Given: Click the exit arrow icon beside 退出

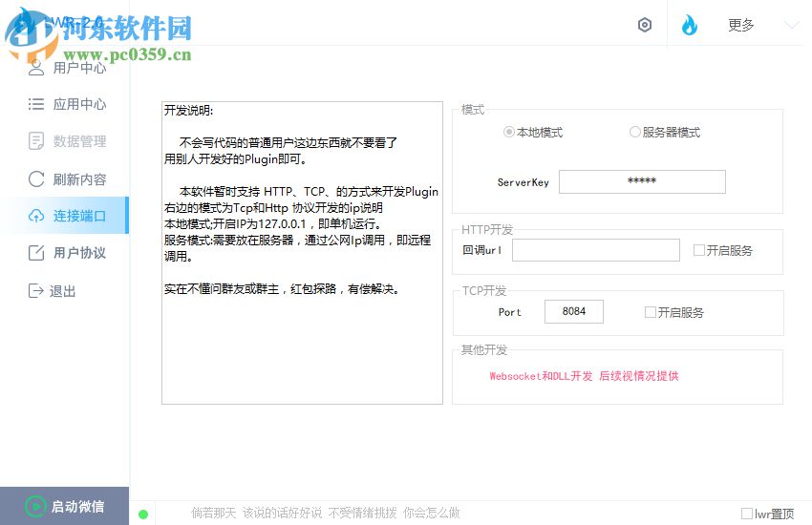Looking at the screenshot, I should point(35,291).
